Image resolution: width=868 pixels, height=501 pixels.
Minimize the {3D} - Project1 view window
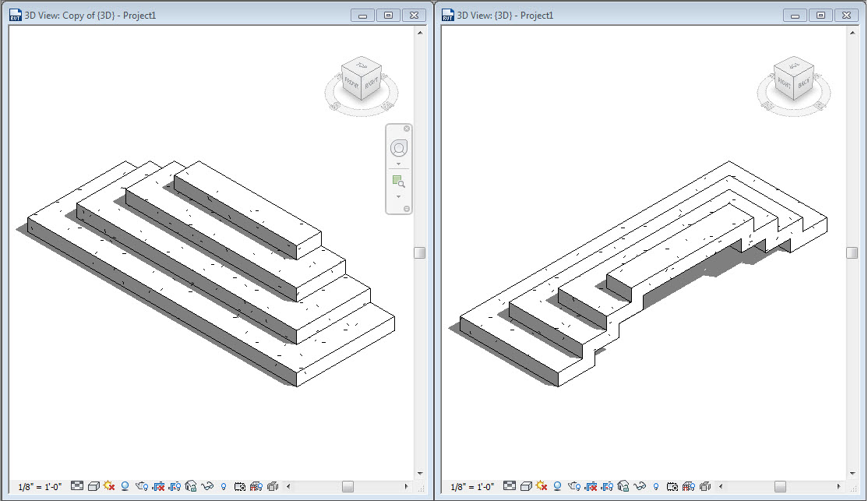[795, 16]
